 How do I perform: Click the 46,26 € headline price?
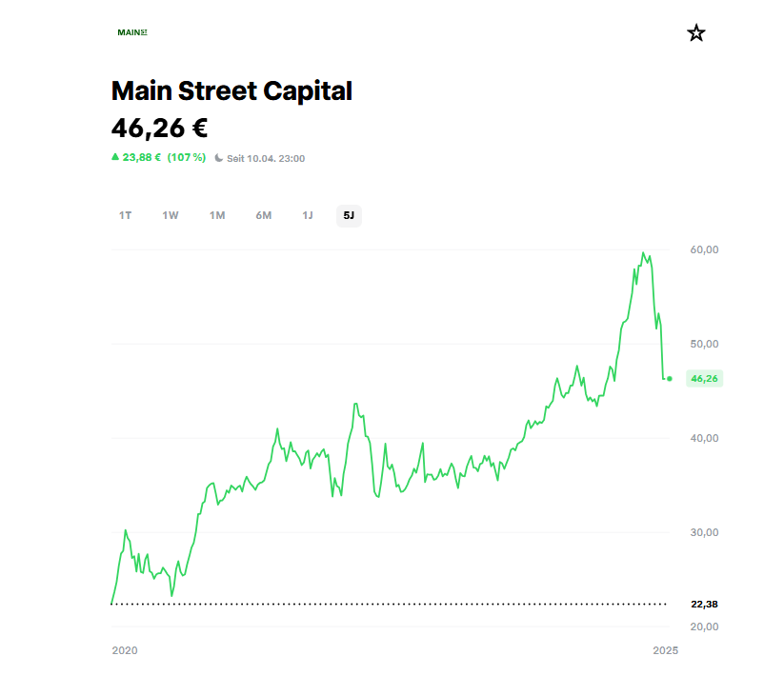click(x=159, y=128)
